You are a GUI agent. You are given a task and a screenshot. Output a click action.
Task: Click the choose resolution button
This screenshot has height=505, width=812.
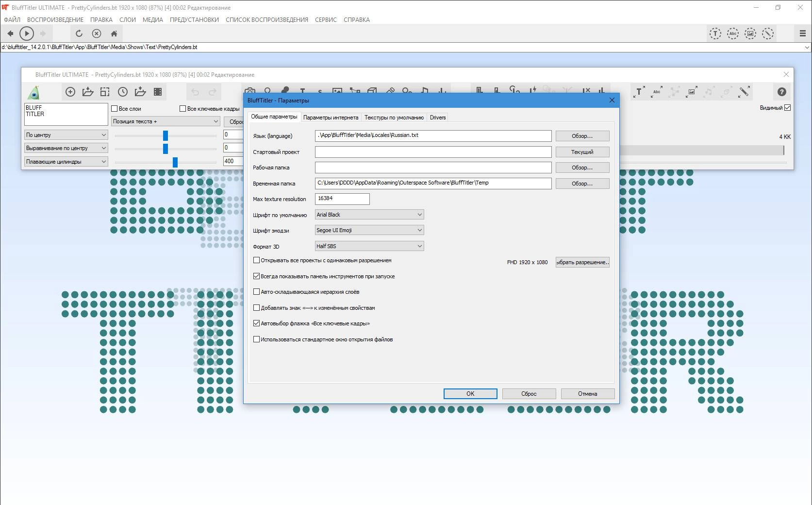[582, 262]
